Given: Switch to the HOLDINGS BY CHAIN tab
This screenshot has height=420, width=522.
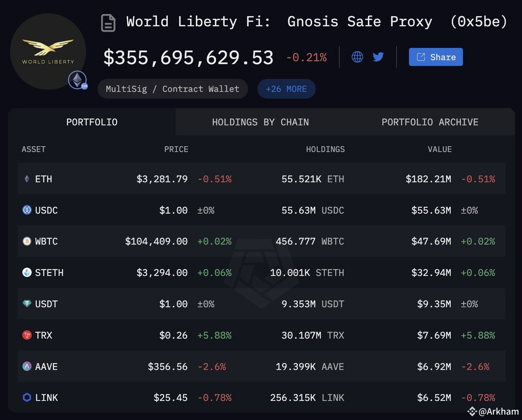Looking at the screenshot, I should coord(260,122).
